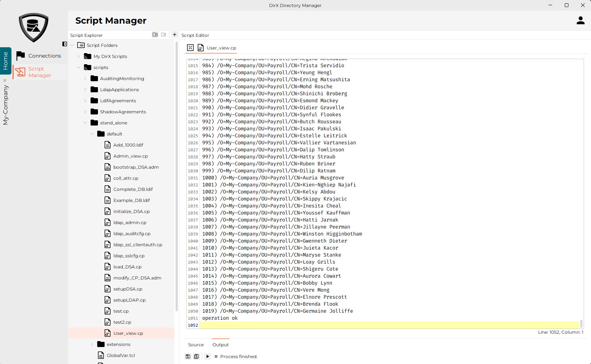This screenshot has height=364, width=591.
Task: Click the Complete_DB.ldif file icon
Action: pos(108,189)
